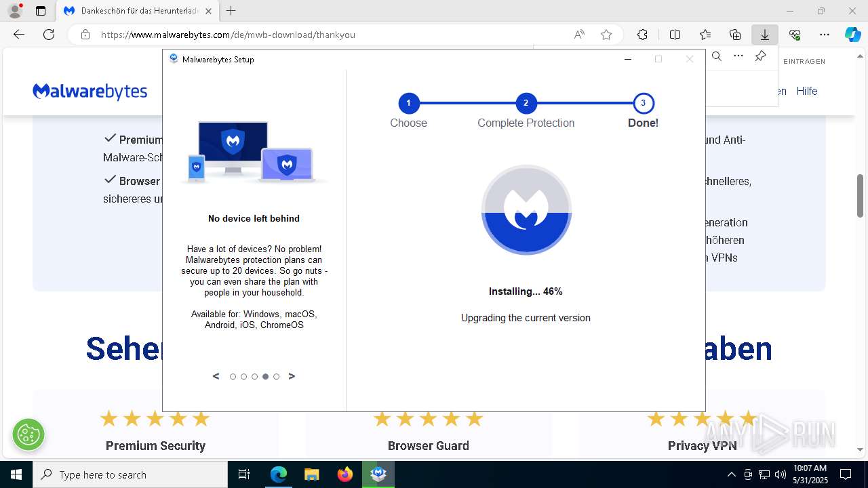The image size is (868, 488).
Task: Open Edge from taskbar
Action: tap(279, 474)
